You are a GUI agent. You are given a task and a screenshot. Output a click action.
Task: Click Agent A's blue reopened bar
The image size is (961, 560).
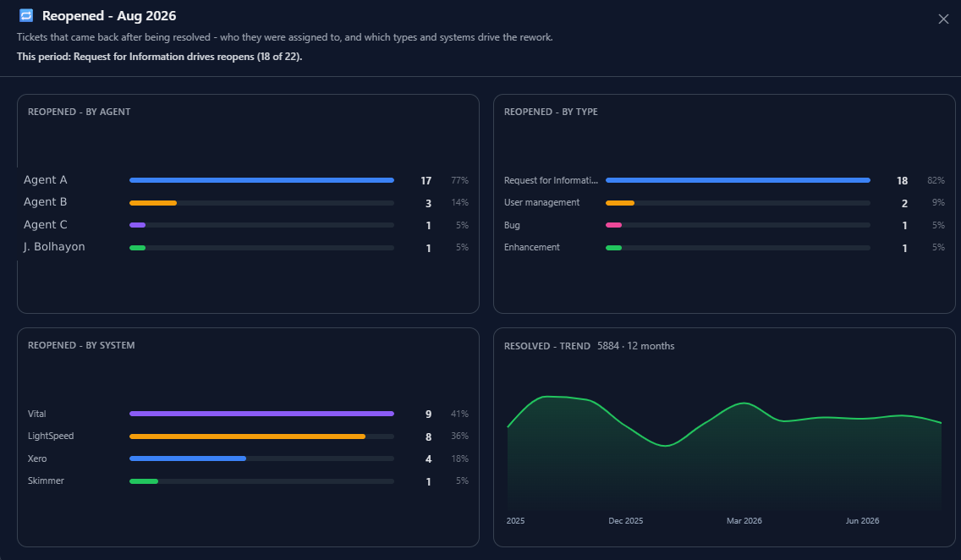(261, 180)
